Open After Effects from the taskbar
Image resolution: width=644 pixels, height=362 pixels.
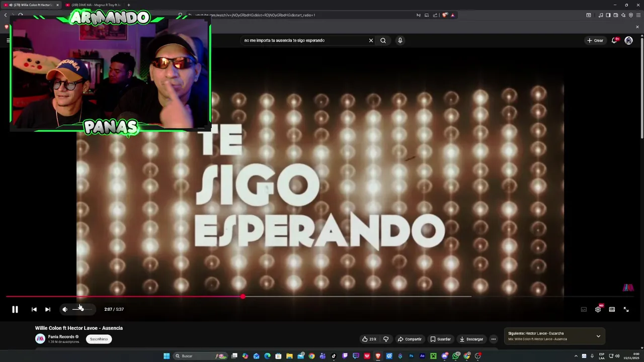[422, 356]
